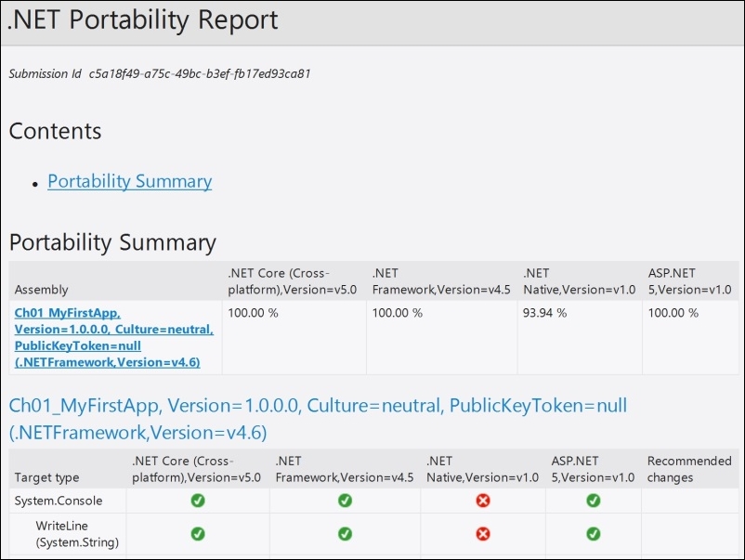Click the .NET Core header in the Target type table
The image size is (745, 560).
click(196, 469)
